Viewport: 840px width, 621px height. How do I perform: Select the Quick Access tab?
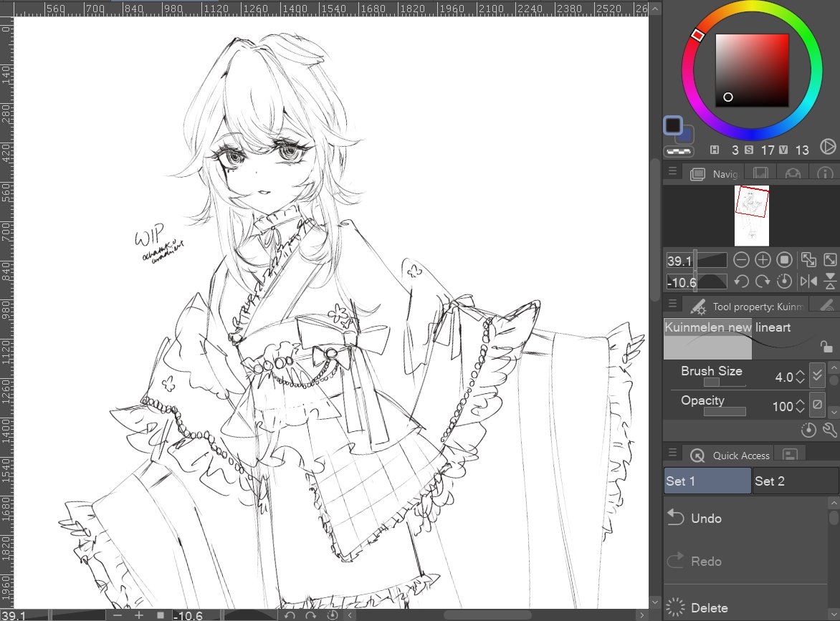pyautogui.click(x=729, y=455)
